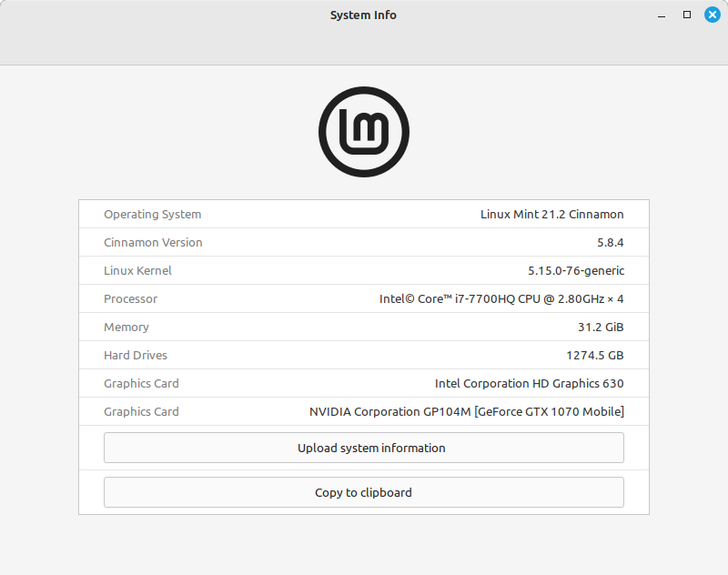Click the 'Operating System' label

click(152, 215)
